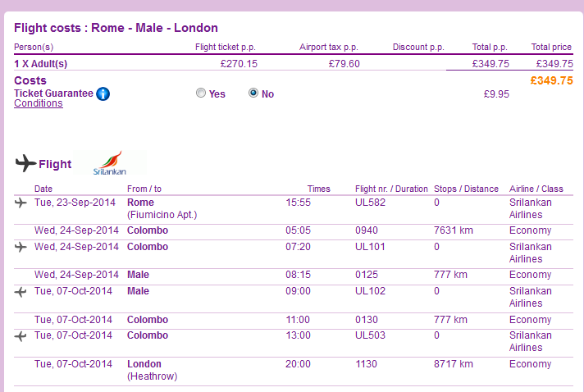Open the Ticket Guarantee info icon

(103, 93)
